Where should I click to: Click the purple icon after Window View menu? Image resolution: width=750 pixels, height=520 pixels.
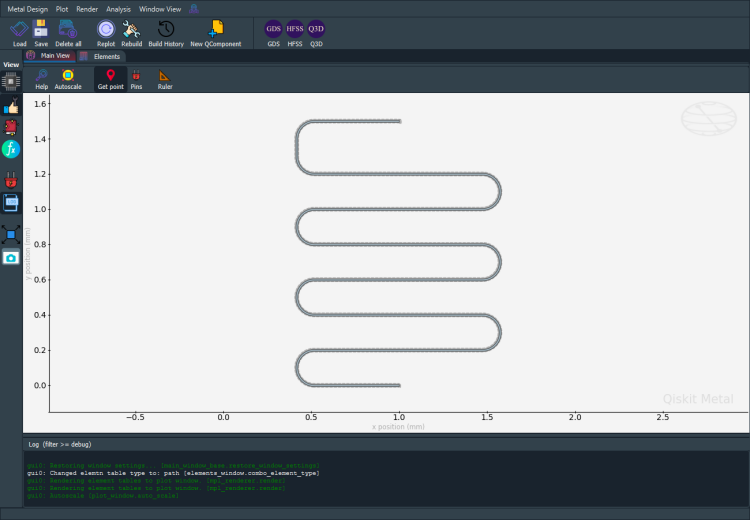point(194,9)
